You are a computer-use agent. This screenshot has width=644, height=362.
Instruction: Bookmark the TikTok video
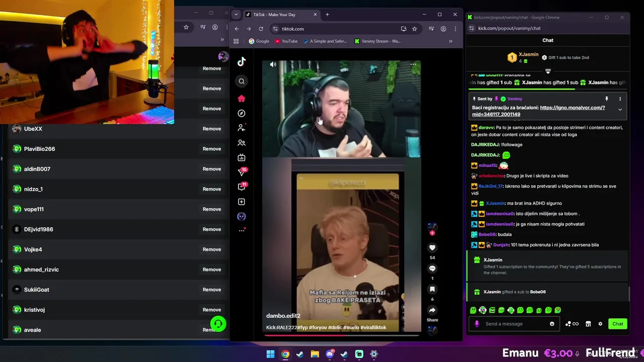pyautogui.click(x=432, y=289)
